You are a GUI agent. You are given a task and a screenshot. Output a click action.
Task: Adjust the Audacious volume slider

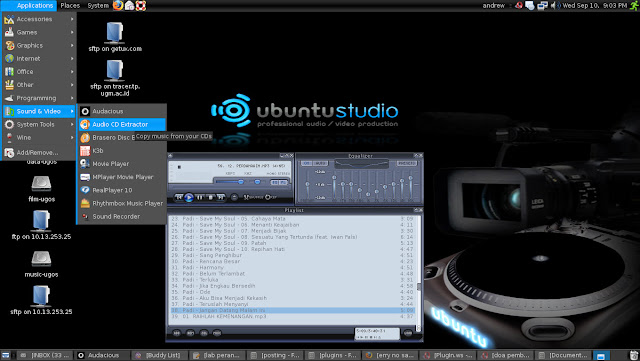(230, 182)
